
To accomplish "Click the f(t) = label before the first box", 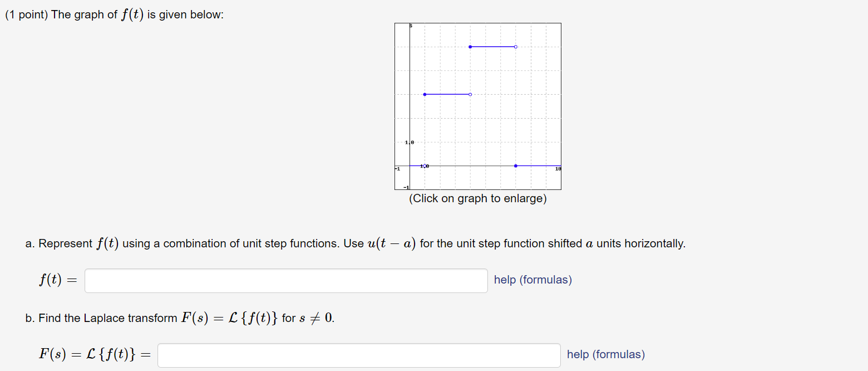I will 56,280.
